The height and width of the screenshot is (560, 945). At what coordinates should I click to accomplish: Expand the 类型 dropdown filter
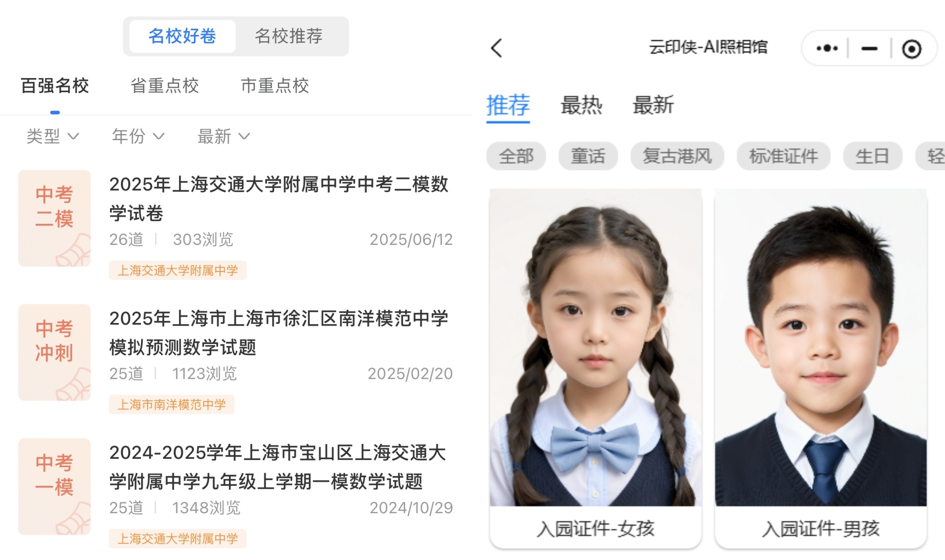click(x=52, y=136)
